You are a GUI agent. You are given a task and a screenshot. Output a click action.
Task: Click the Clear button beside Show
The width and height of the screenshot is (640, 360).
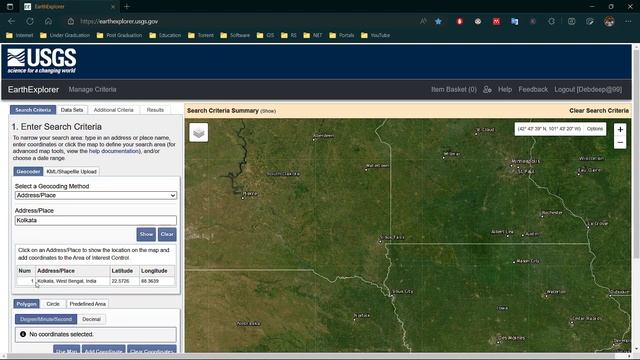[167, 234]
